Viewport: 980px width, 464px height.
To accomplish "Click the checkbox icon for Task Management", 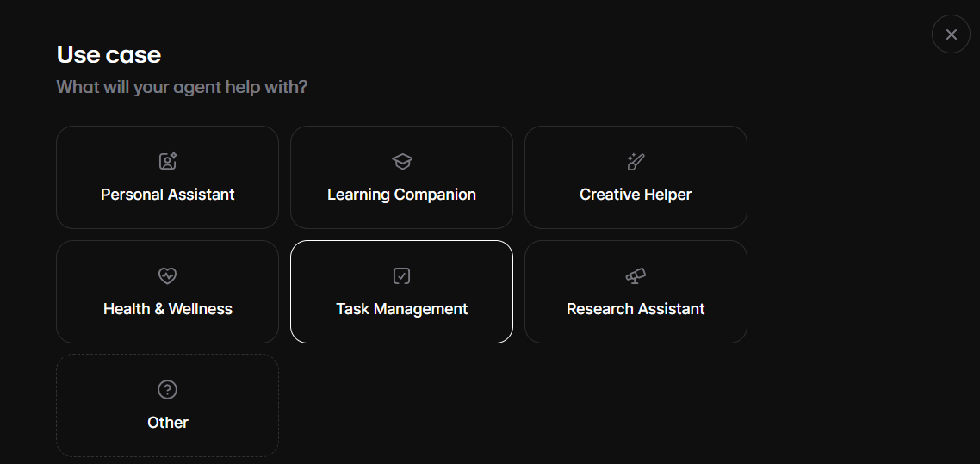I will point(401,275).
